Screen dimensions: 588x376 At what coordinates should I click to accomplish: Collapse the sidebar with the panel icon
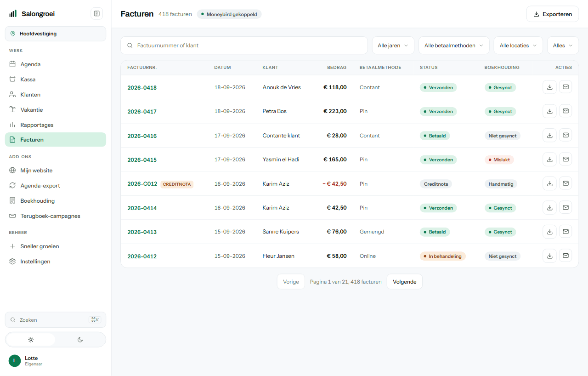click(97, 14)
